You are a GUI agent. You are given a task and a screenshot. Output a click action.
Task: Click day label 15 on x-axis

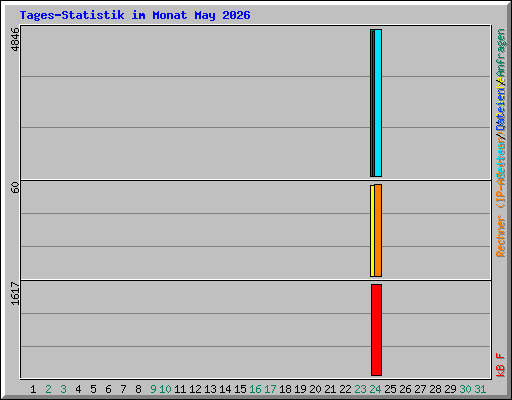[x=240, y=389]
